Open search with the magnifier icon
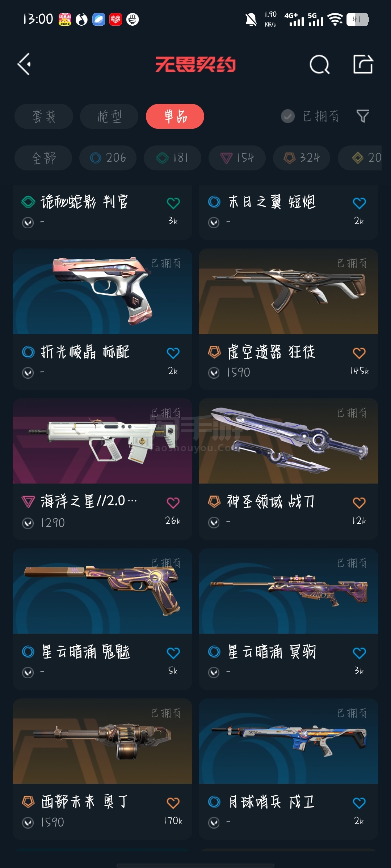Screen dimensions: 391x868 point(320,65)
